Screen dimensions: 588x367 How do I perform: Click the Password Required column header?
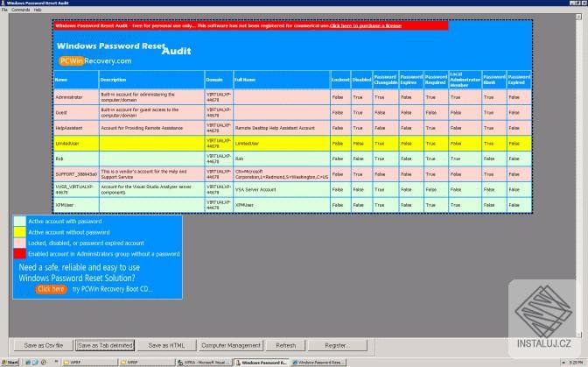click(436, 80)
